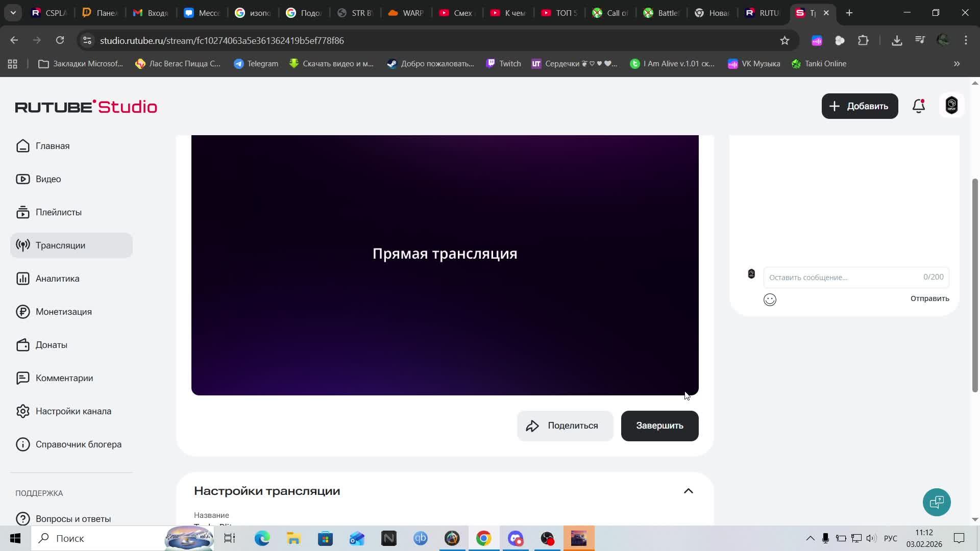Select the Плейлисты menu item

[x=58, y=212]
